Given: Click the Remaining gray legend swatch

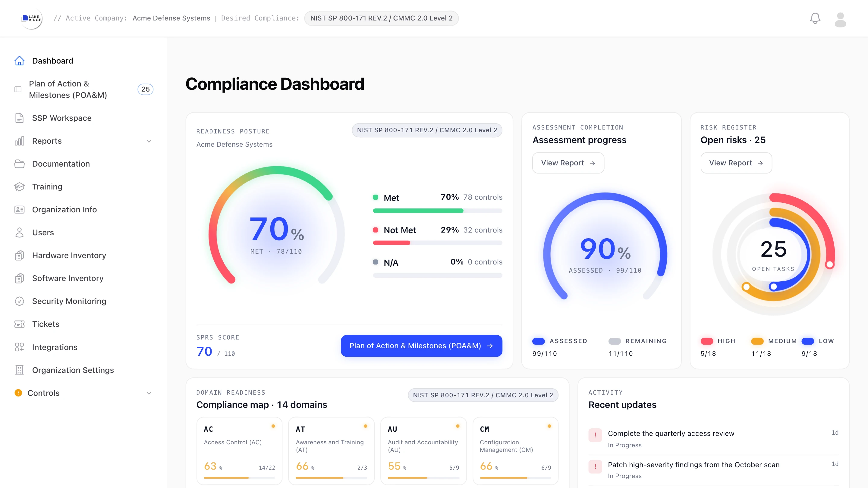Looking at the screenshot, I should (615, 341).
